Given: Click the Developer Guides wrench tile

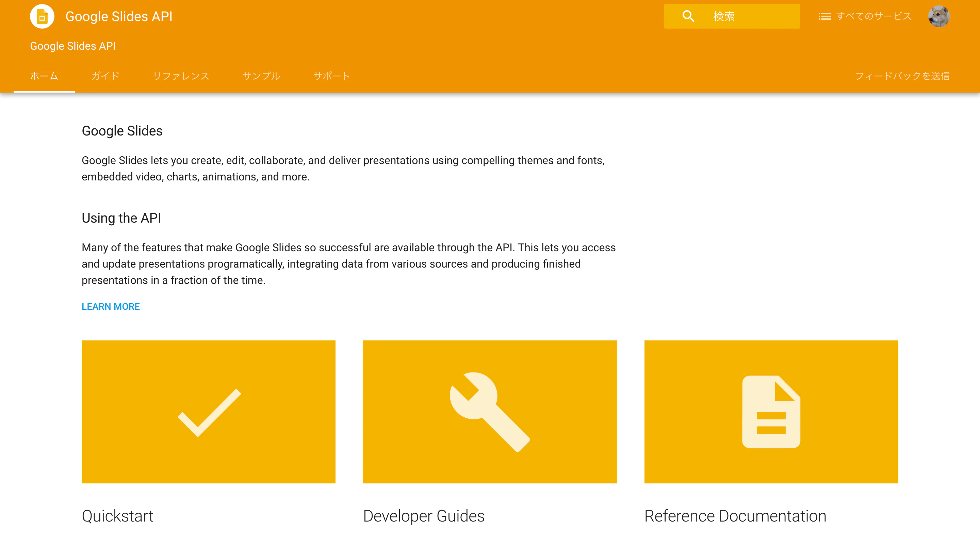Looking at the screenshot, I should [490, 412].
